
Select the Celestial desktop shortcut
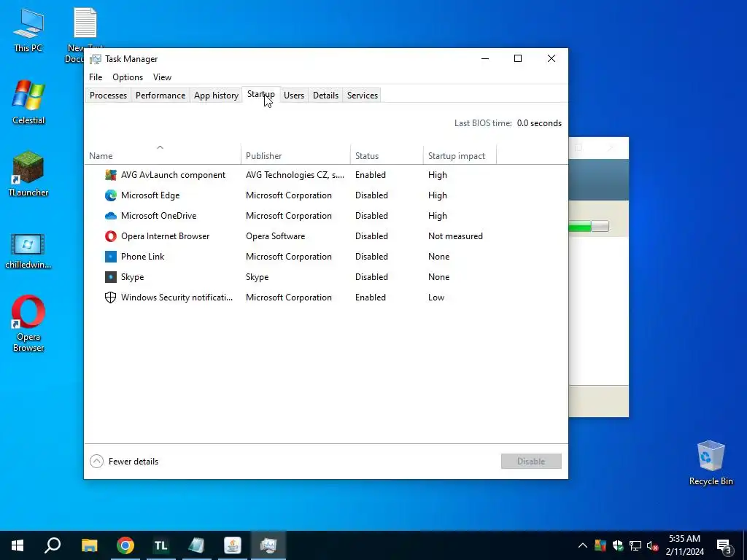click(28, 102)
